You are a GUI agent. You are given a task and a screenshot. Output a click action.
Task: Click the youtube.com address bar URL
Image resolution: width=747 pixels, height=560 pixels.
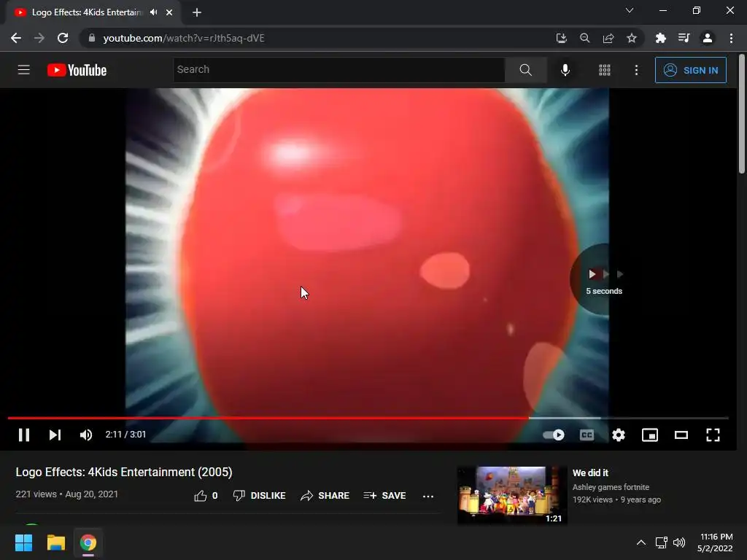pos(183,38)
